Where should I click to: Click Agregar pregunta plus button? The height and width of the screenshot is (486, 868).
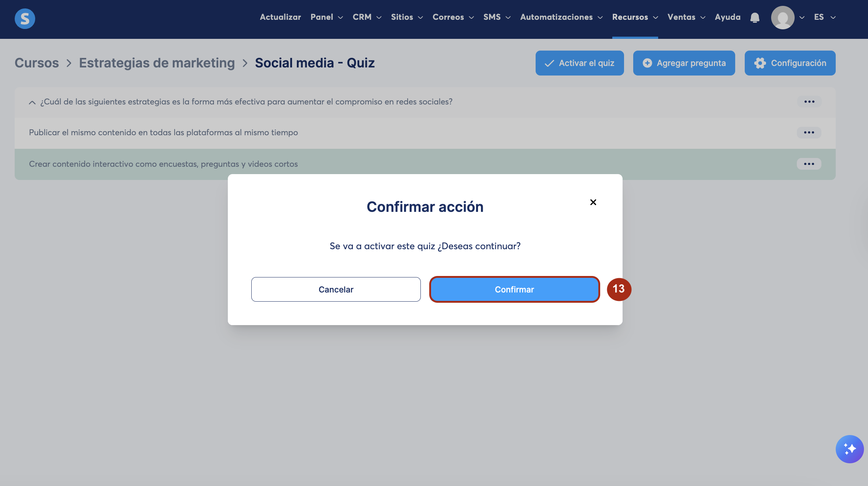coord(684,63)
